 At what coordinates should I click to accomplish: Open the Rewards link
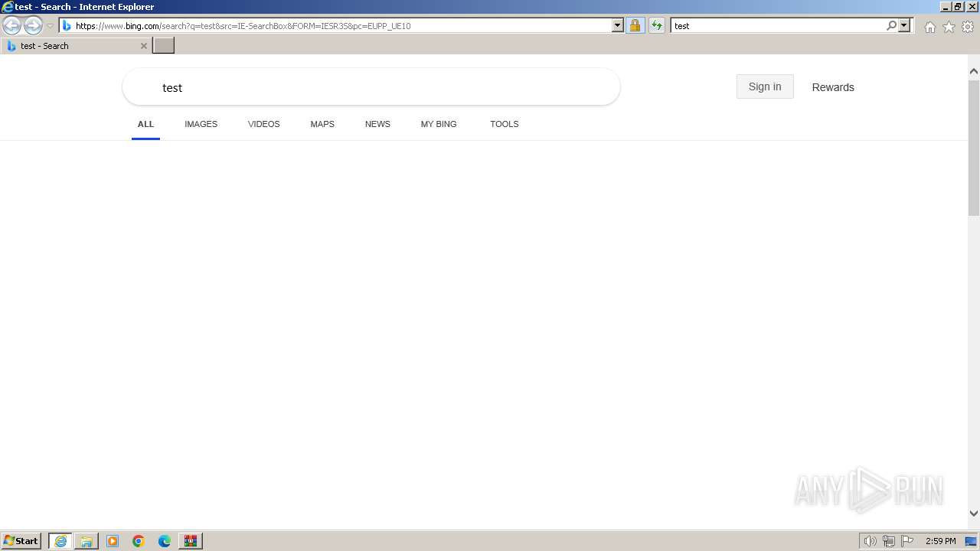tap(833, 87)
